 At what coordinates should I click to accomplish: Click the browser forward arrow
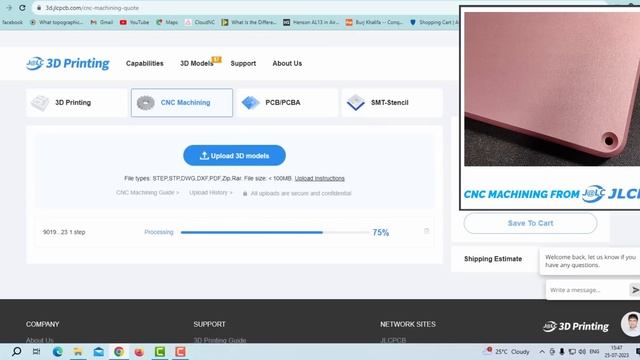[9, 8]
